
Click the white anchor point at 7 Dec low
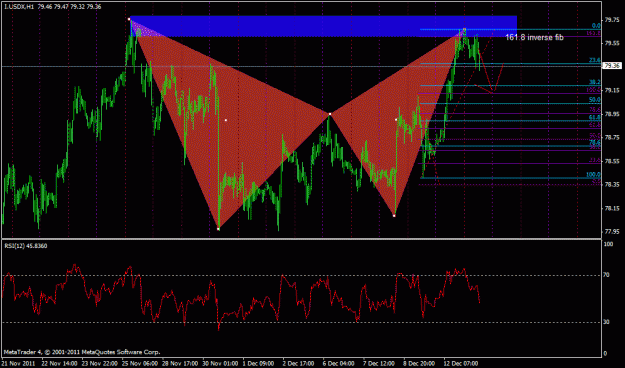coord(394,216)
